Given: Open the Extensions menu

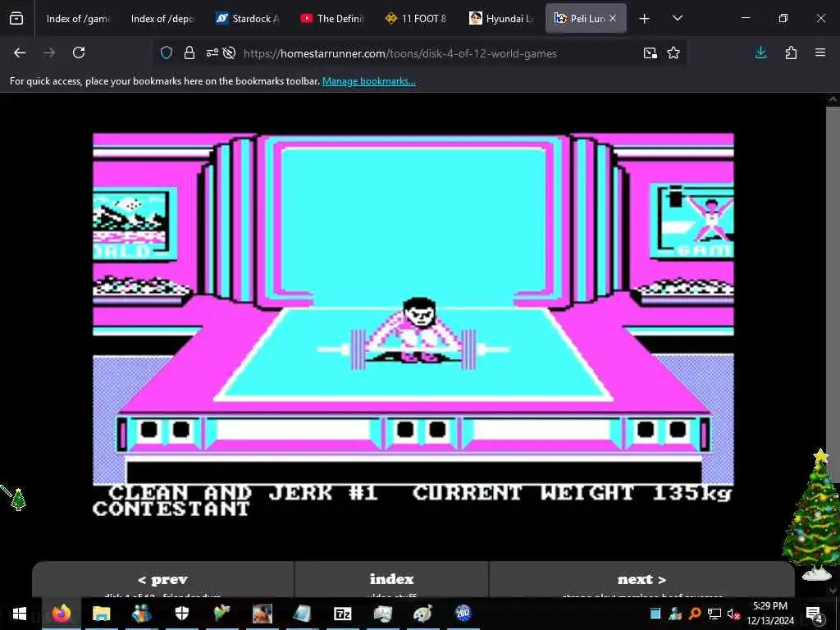Looking at the screenshot, I should coord(791,52).
